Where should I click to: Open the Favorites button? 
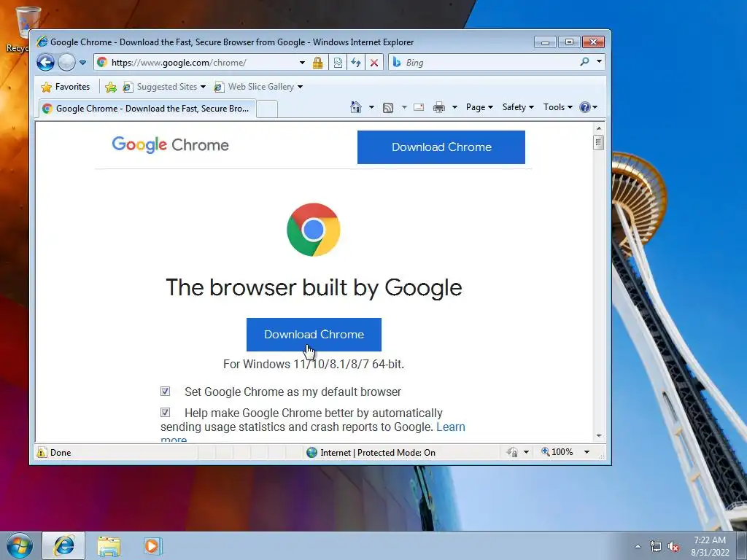coord(66,87)
